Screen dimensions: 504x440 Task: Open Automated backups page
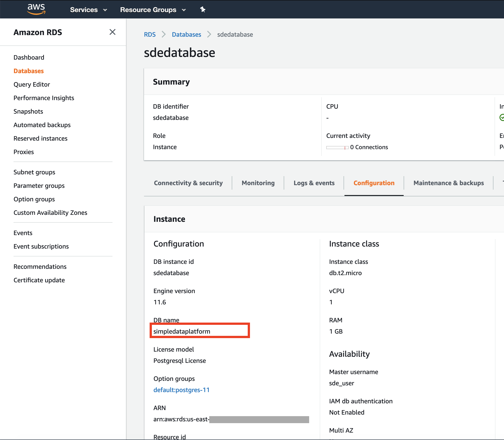tap(42, 125)
